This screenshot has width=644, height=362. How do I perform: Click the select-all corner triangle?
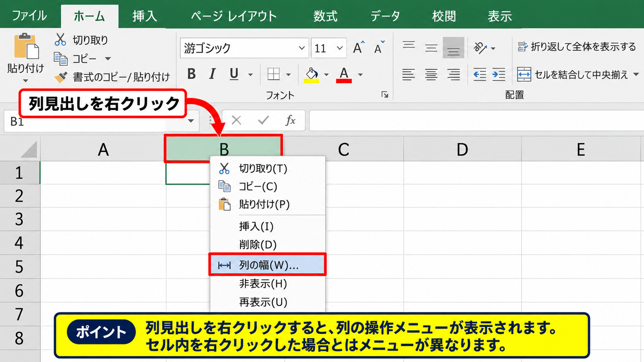(29, 149)
